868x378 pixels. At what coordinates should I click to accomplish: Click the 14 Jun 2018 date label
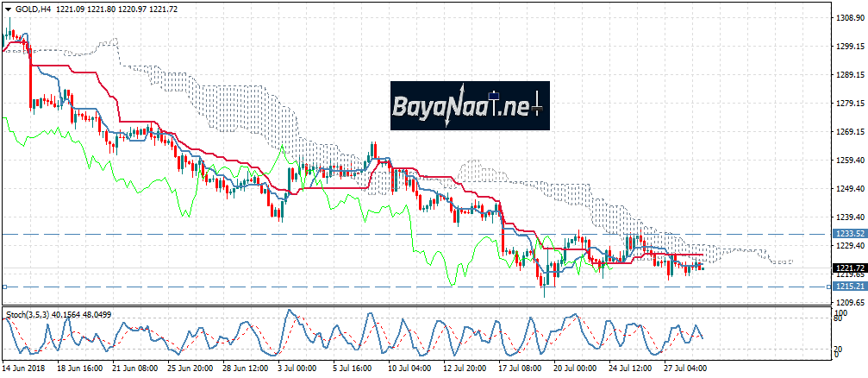click(24, 367)
